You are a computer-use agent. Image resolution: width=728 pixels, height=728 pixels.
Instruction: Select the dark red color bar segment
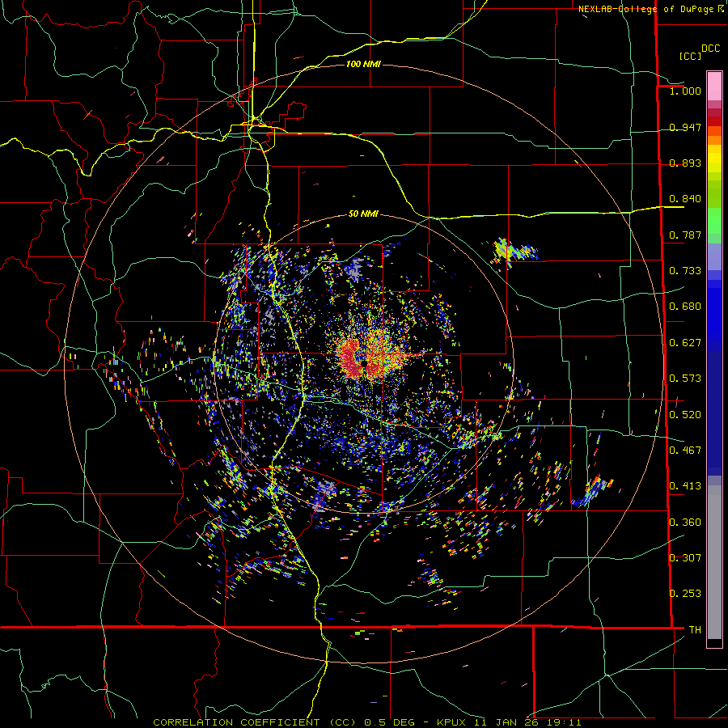point(714,121)
